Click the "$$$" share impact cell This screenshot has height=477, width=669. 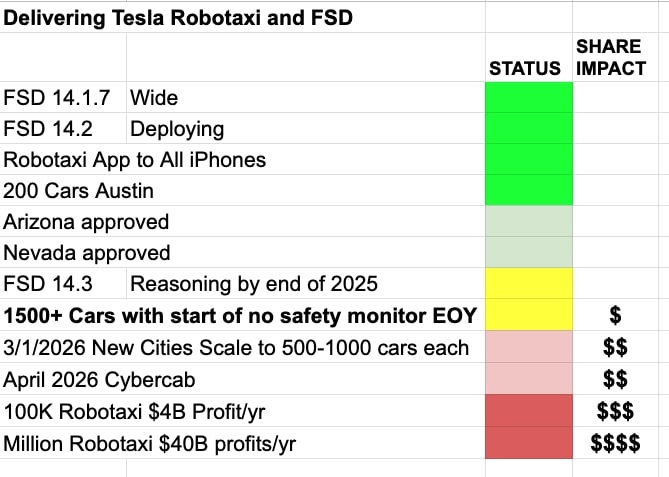coord(616,409)
